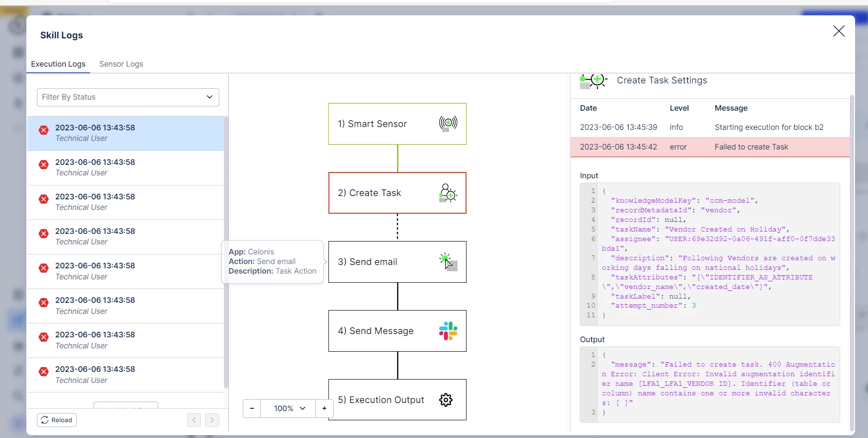Viewport: 868px width, 438px height.
Task: Click the 2023-06-06 13:45:39 date cell
Action: (618, 127)
